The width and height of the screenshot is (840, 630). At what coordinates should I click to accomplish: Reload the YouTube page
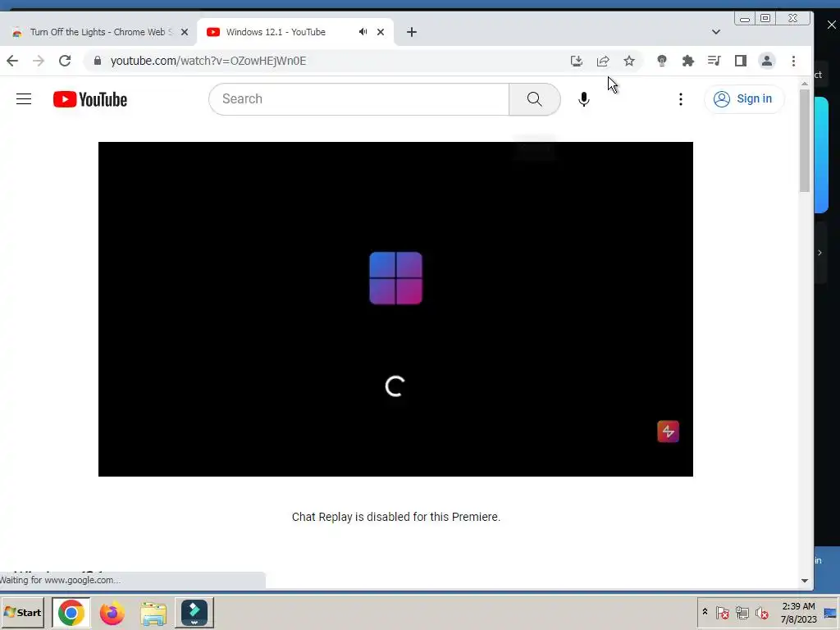65,61
